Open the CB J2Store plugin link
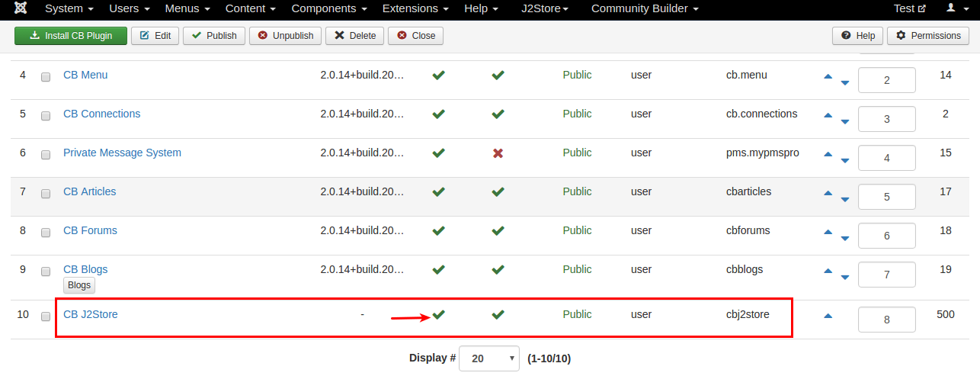 (91, 313)
